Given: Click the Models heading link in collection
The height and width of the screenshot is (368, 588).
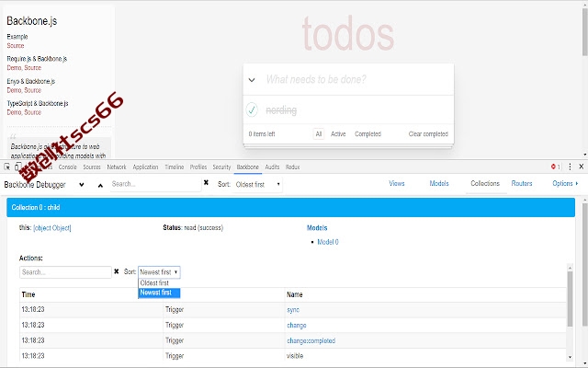Looking at the screenshot, I should point(317,227).
